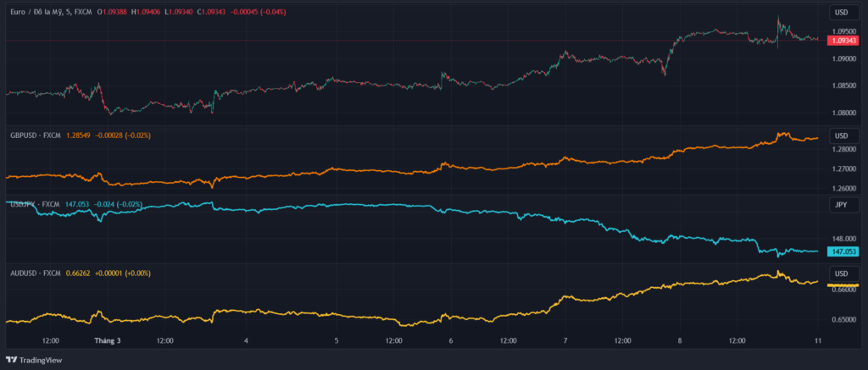
Task: Open the JPY currency selector in USDJPY pane
Action: 842,205
